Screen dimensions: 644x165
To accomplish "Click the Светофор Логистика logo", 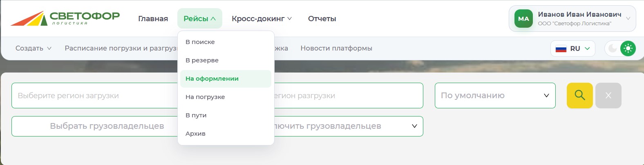I will [x=65, y=18].
